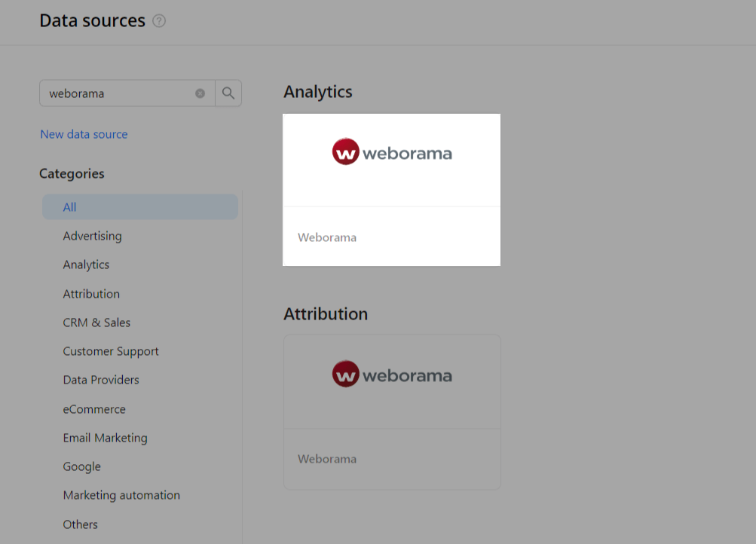Open the New data source link
Screen dimensions: 756x544
(x=84, y=134)
